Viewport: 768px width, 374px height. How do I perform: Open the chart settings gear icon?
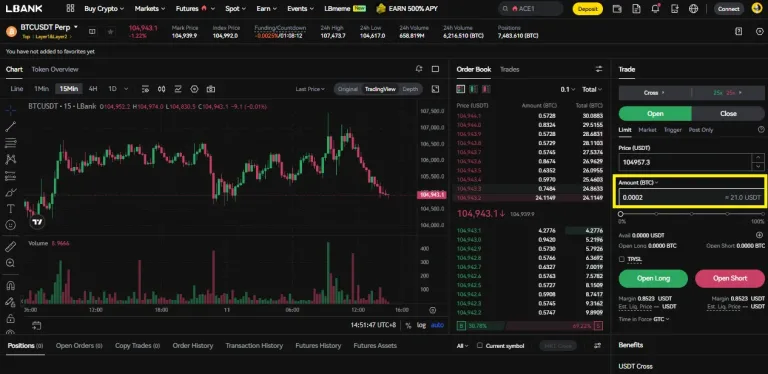[194, 89]
